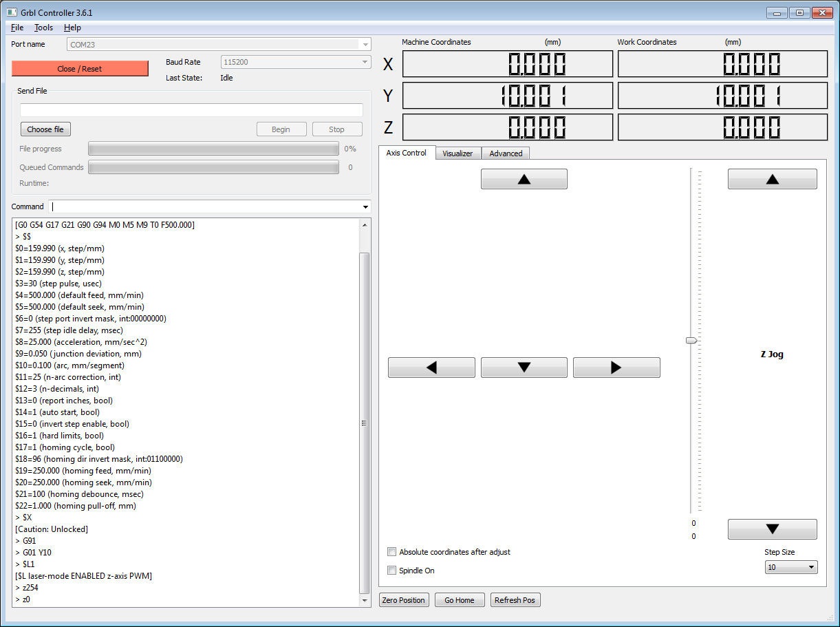Click the Last State 'Idle' value

226,78
